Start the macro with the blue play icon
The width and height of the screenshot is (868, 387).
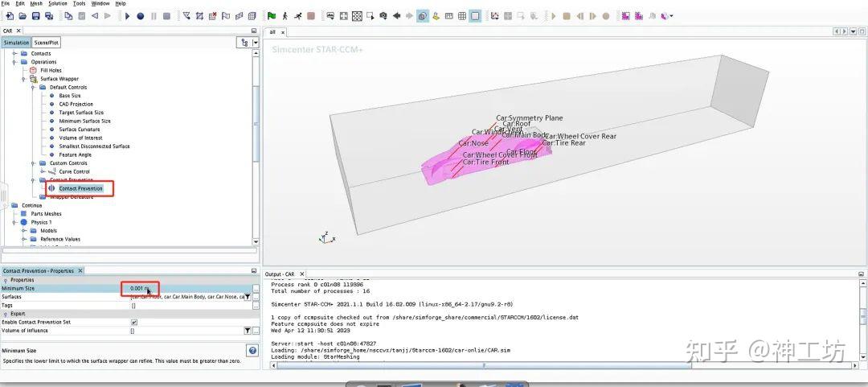pyautogui.click(x=127, y=16)
